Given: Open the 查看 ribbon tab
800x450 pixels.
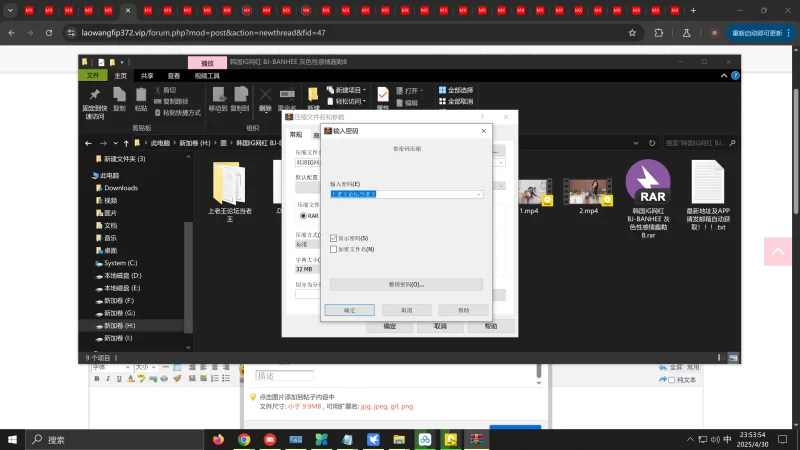Looking at the screenshot, I should (x=174, y=75).
